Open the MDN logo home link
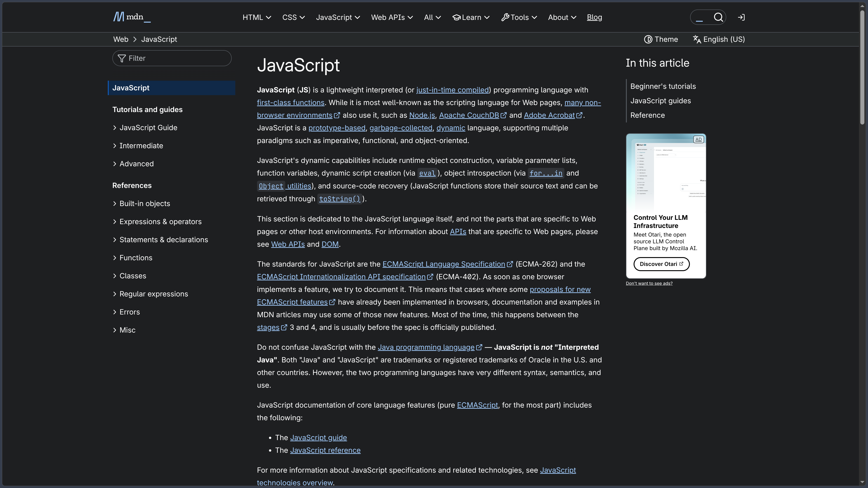Viewport: 868px width, 488px height. coord(132,17)
